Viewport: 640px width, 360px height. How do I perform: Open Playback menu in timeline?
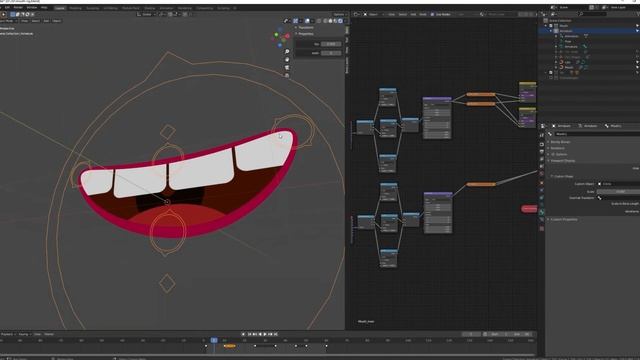7,334
